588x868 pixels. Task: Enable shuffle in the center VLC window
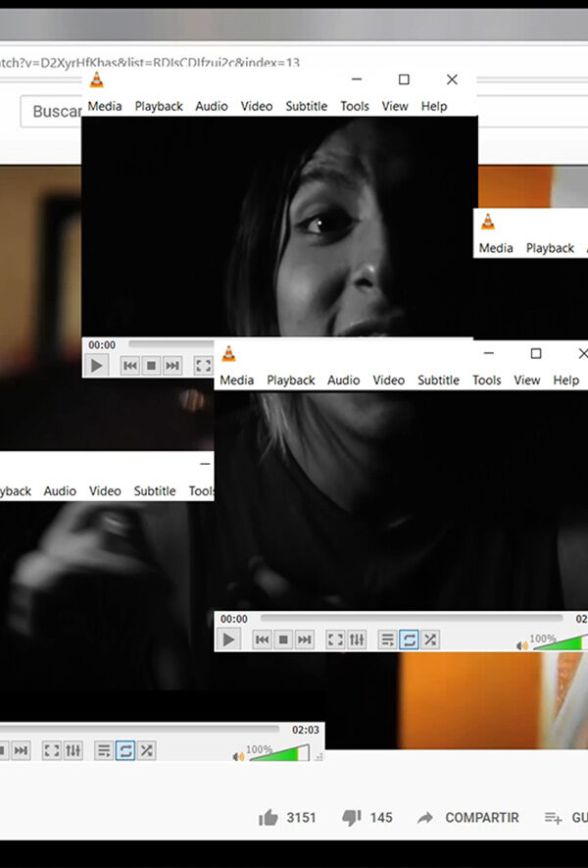tap(430, 639)
